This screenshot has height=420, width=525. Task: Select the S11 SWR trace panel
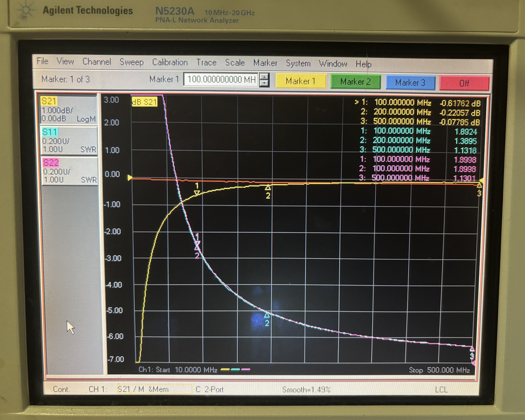click(x=69, y=141)
